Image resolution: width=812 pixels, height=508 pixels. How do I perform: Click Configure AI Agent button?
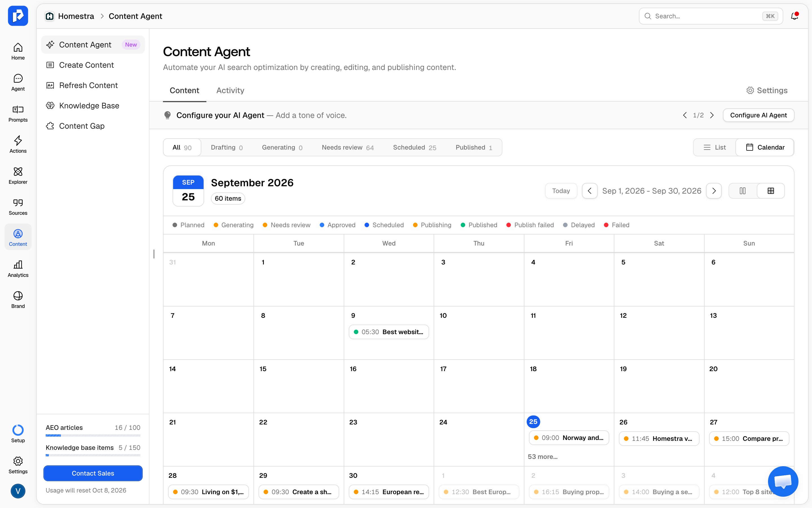click(x=758, y=115)
